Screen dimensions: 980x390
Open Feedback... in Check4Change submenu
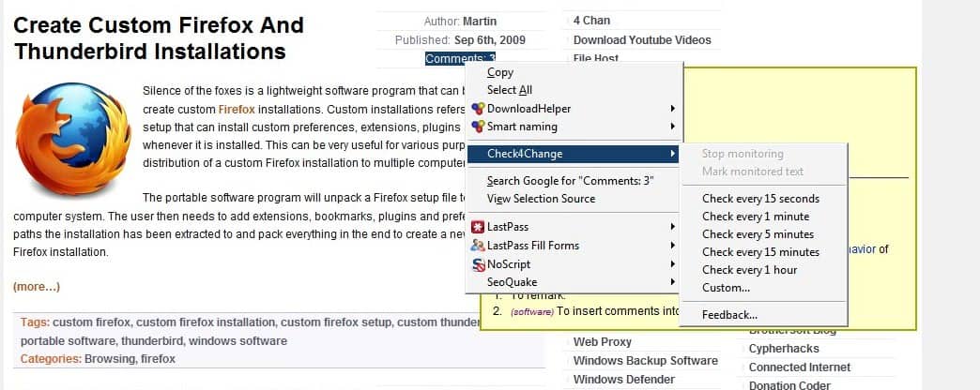tap(729, 315)
